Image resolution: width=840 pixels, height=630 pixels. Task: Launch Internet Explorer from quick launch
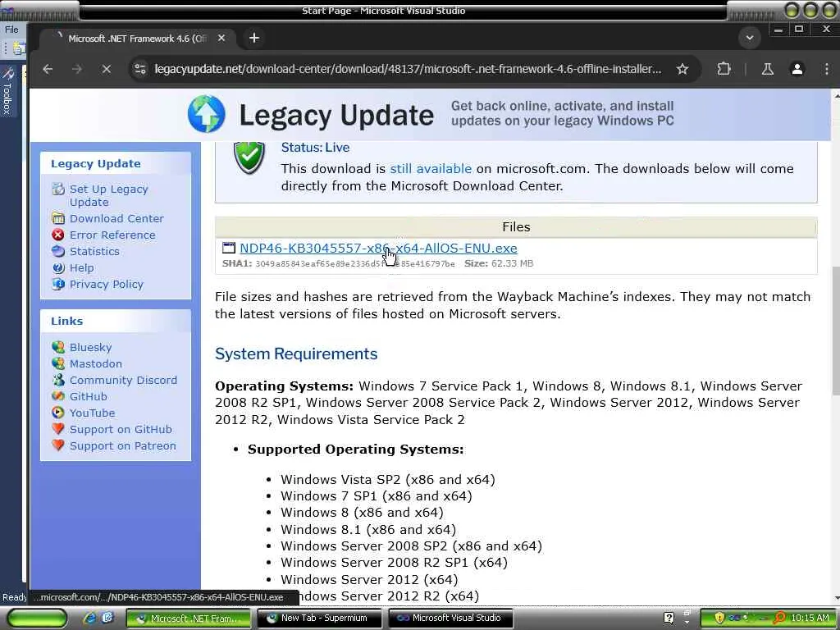tap(89, 619)
